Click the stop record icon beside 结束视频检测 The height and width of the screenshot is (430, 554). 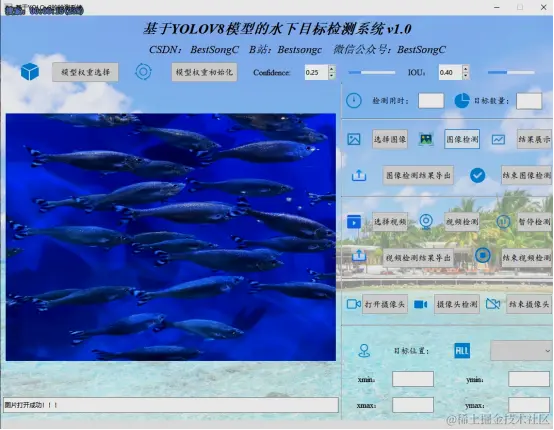coord(483,255)
